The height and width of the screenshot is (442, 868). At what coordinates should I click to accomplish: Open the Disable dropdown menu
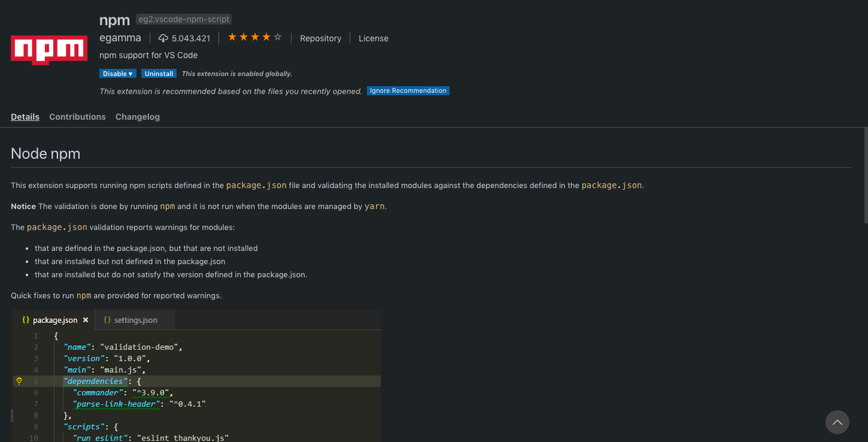click(x=117, y=73)
